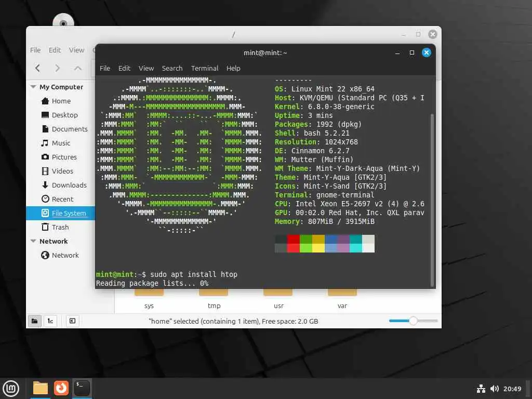Viewport: 532px width, 399px height.
Task: Minimize the terminal window
Action: [x=397, y=52]
